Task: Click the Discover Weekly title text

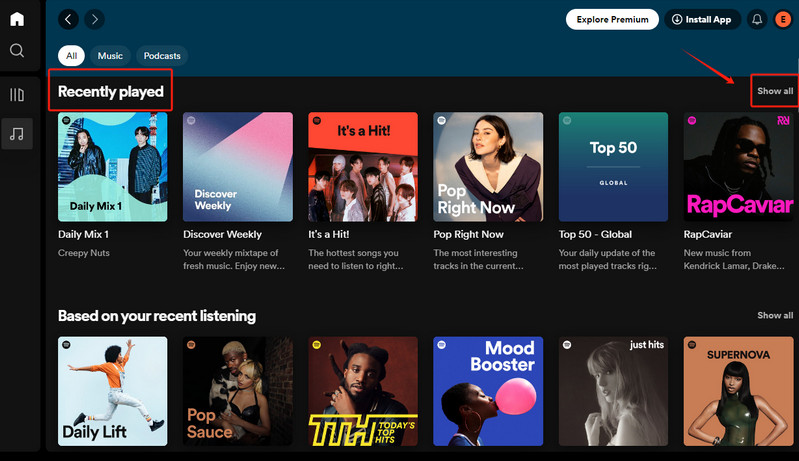Action: tap(222, 234)
